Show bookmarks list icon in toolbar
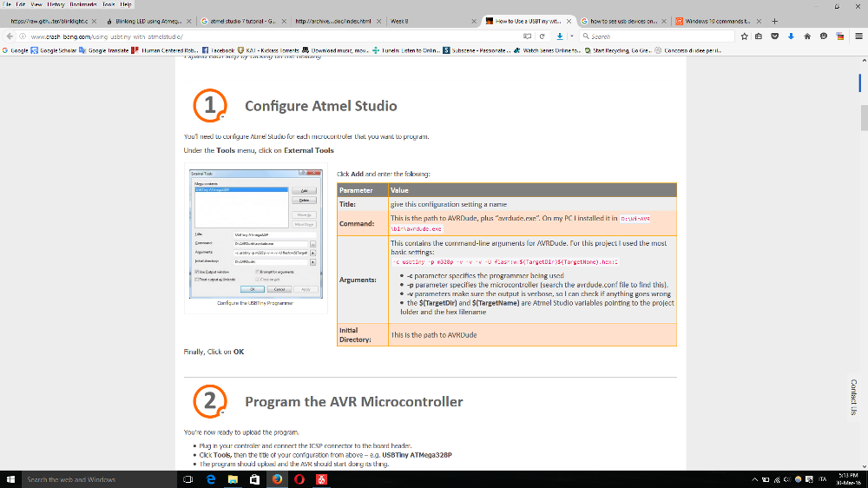868x488 pixels. [x=759, y=36]
